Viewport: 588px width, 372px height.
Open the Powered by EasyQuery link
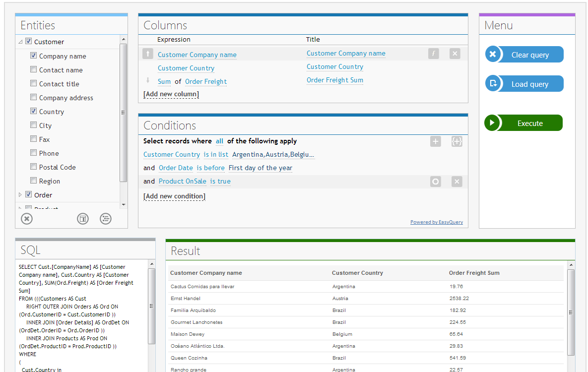tap(437, 222)
